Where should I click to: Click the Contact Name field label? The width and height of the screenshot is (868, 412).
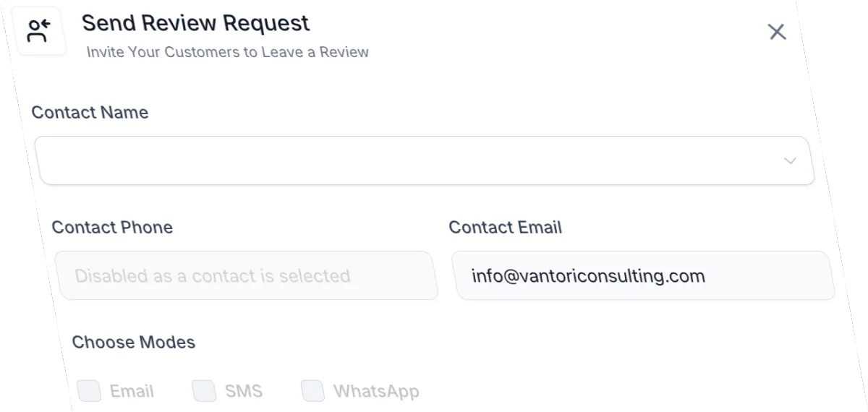[x=90, y=113]
